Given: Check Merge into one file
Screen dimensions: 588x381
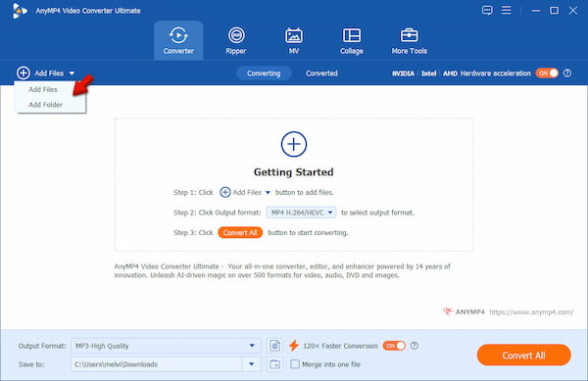Looking at the screenshot, I should [x=295, y=364].
